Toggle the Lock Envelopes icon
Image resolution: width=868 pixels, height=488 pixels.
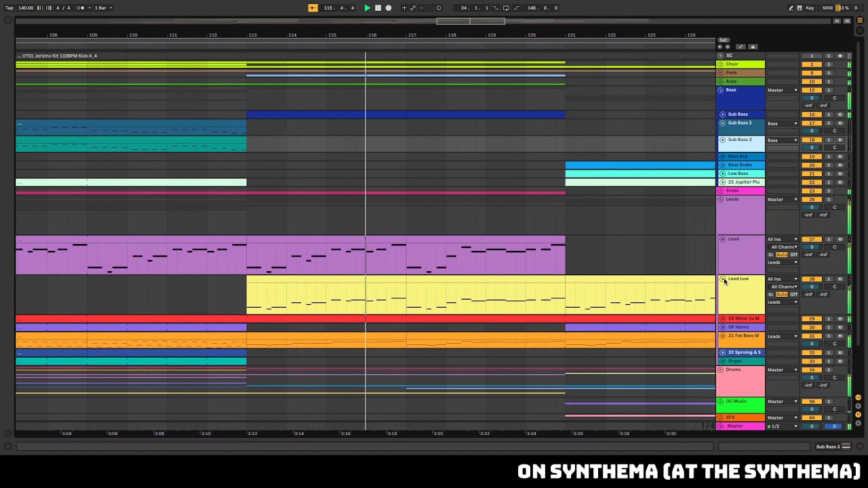point(753,47)
